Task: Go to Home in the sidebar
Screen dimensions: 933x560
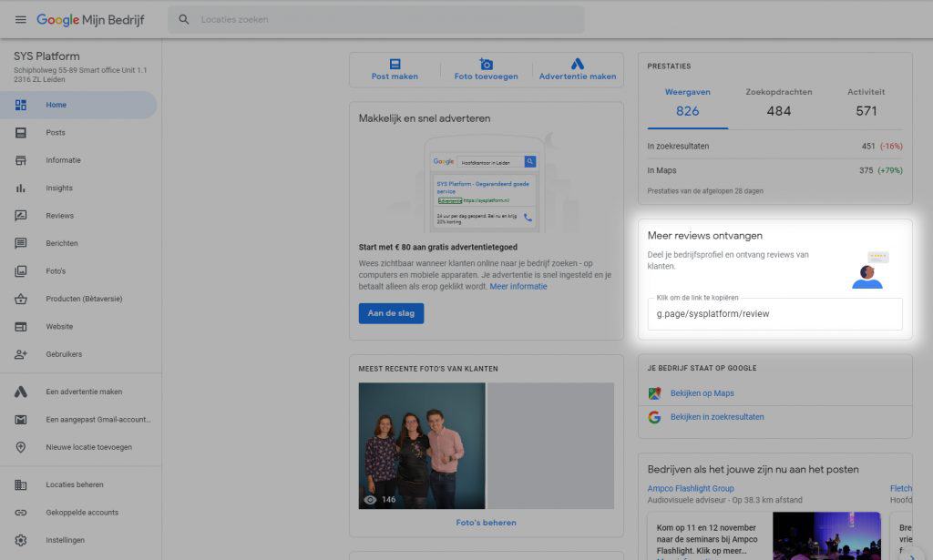Action: 78,106
